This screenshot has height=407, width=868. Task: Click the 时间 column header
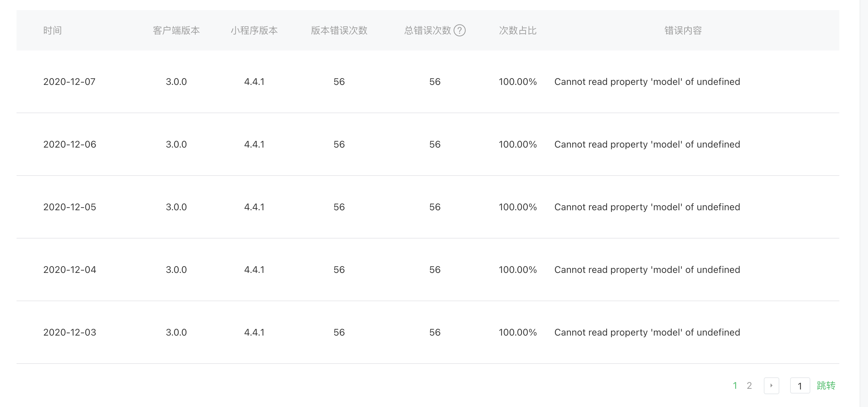click(52, 30)
